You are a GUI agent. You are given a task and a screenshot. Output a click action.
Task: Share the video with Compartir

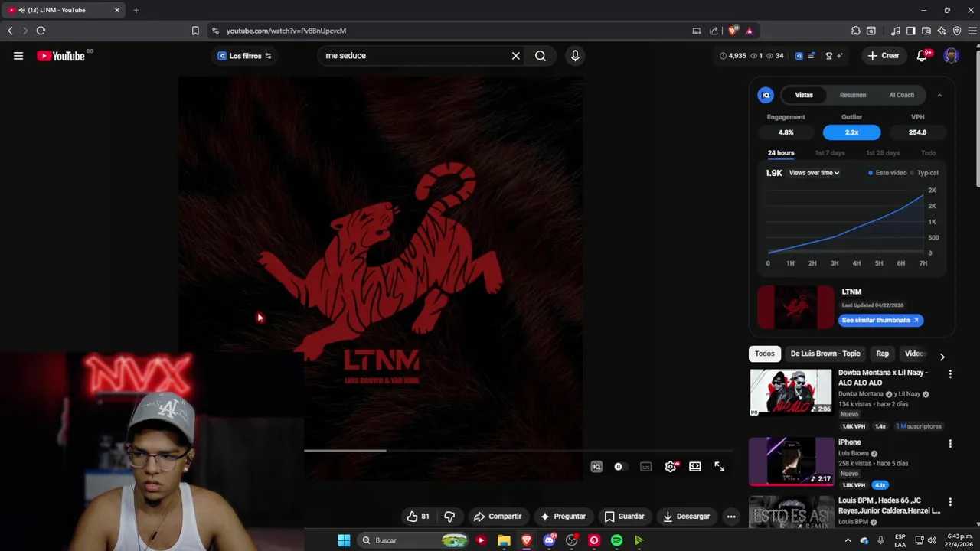pos(498,517)
